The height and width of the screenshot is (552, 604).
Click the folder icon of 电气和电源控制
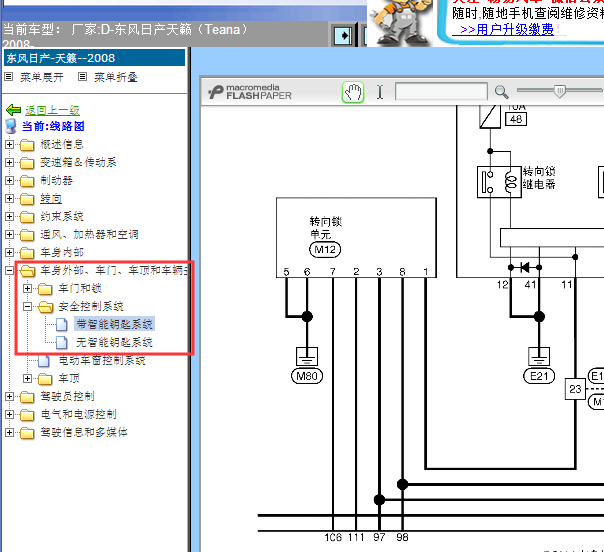[x=27, y=415]
